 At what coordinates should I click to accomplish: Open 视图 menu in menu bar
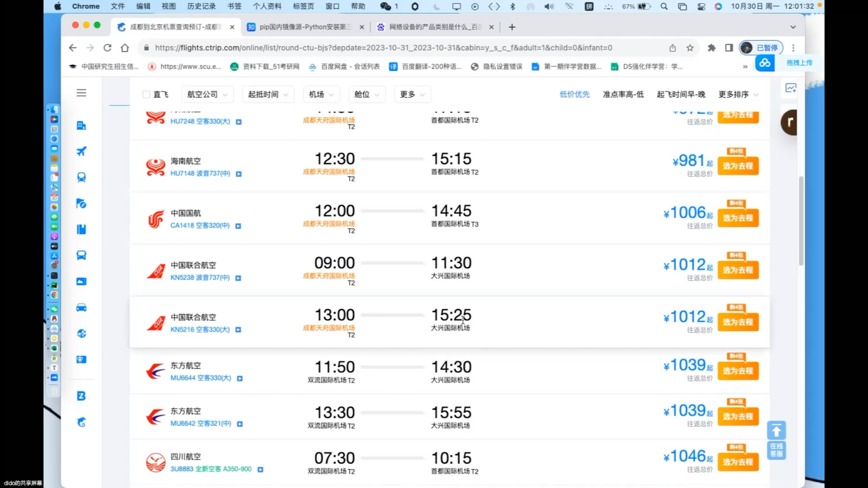click(168, 6)
